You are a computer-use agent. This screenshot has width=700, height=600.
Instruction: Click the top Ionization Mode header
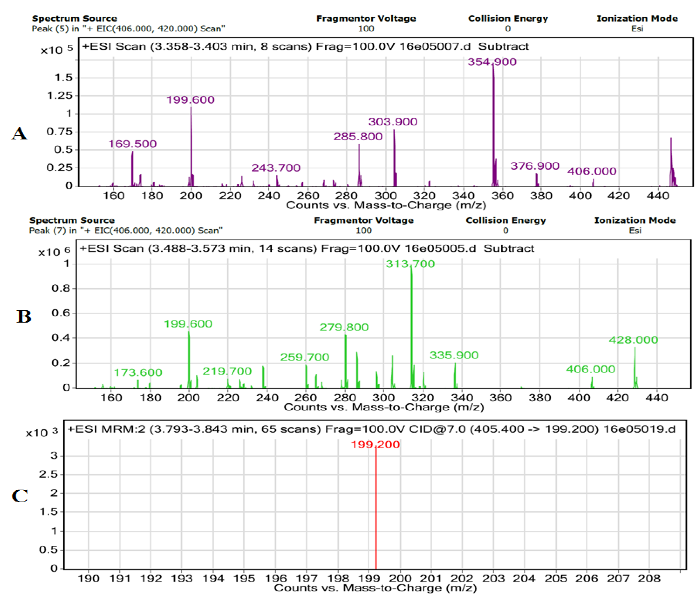pyautogui.click(x=637, y=18)
